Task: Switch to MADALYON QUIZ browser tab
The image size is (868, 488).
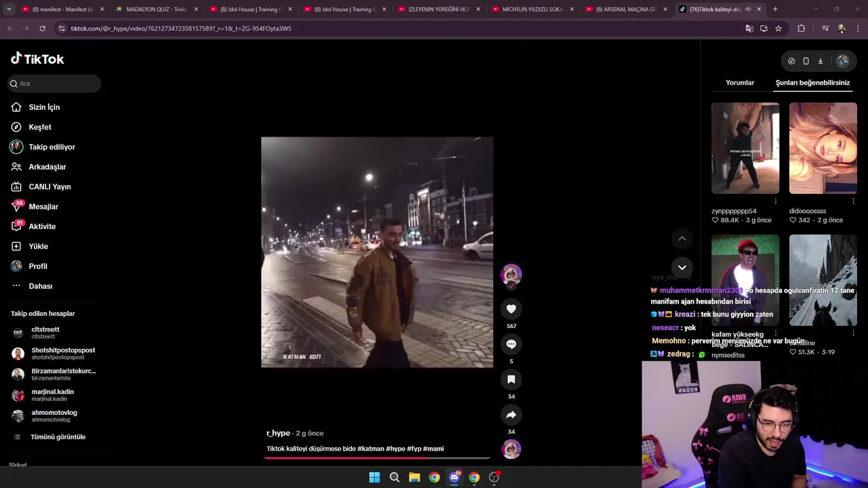Action: tap(156, 9)
